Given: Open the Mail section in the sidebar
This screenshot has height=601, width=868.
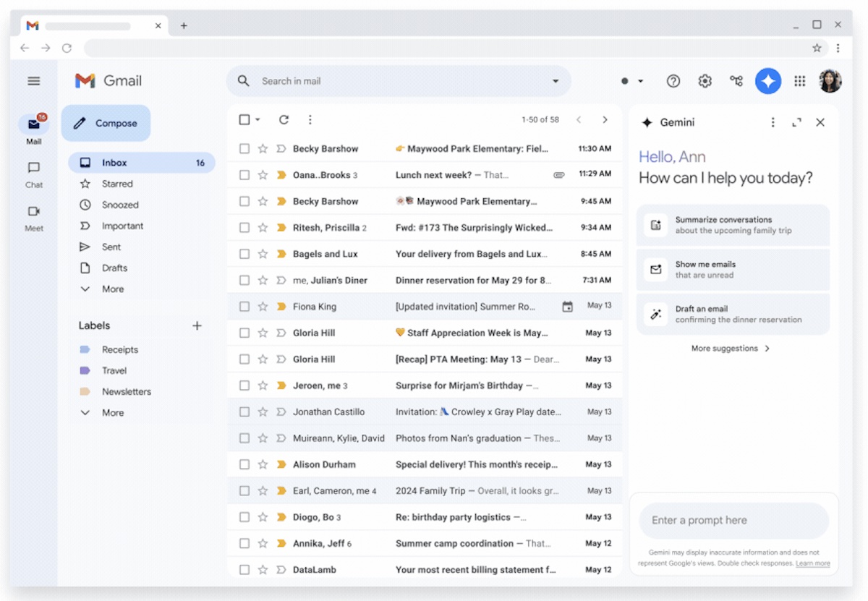Looking at the screenshot, I should click(x=34, y=129).
